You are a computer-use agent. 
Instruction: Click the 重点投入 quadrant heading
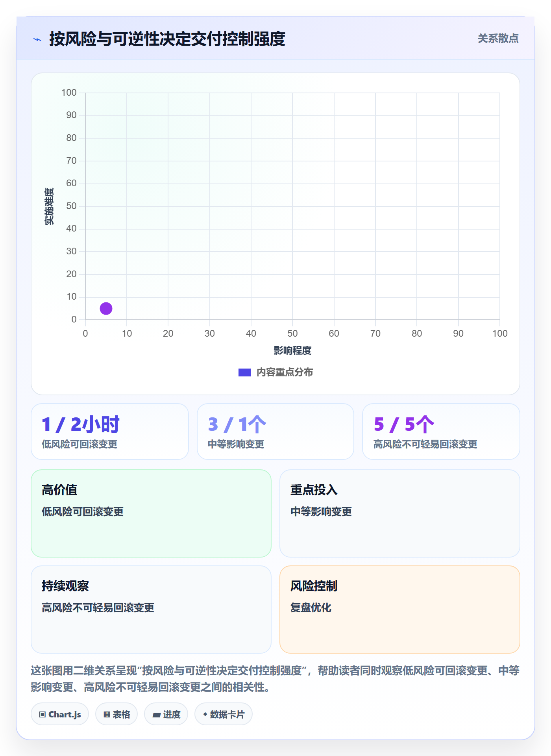(x=314, y=490)
